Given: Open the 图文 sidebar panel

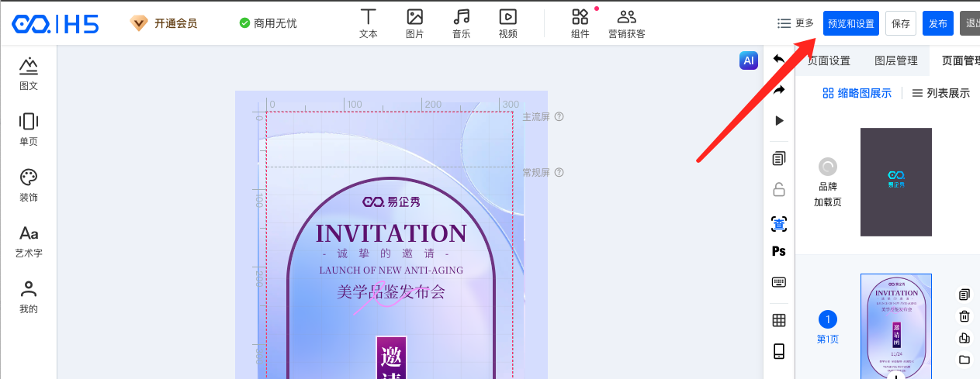Looking at the screenshot, I should 29,74.
